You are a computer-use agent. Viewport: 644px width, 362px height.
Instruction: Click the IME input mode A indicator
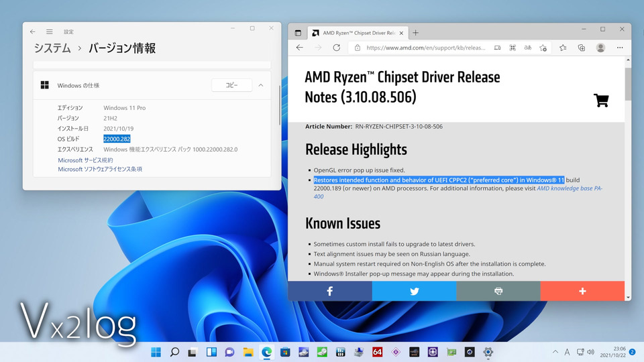click(568, 352)
